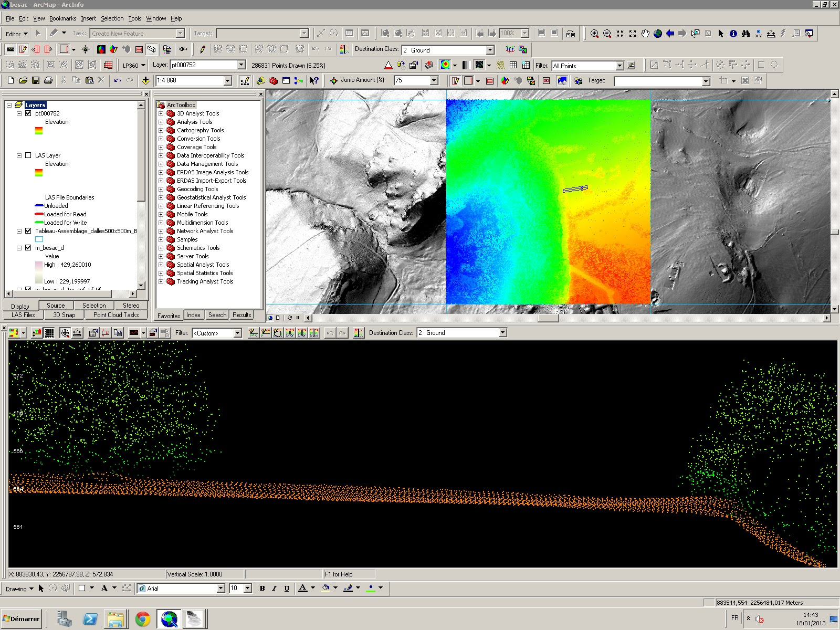The height and width of the screenshot is (630, 840).
Task: Click the pt000752 elevation color ramp swatch
Action: point(39,131)
